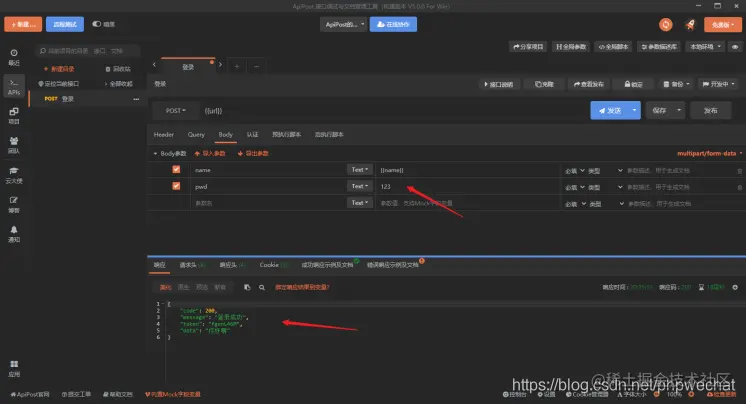Select the POST 登录 request in tree
Viewport: 746px width, 404px height.
click(86, 99)
